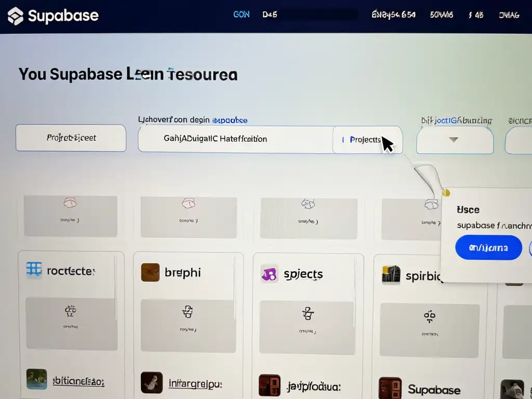Click the "You Supabase" page heading

[128, 74]
